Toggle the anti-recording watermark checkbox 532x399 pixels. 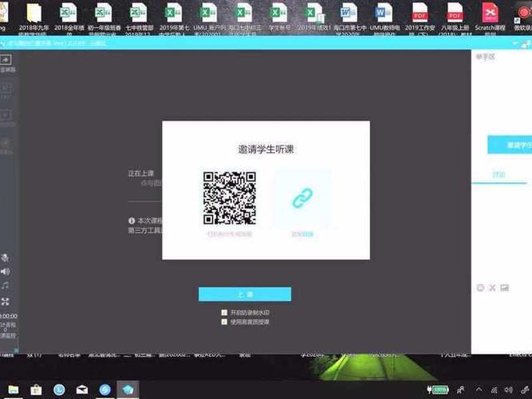224,313
